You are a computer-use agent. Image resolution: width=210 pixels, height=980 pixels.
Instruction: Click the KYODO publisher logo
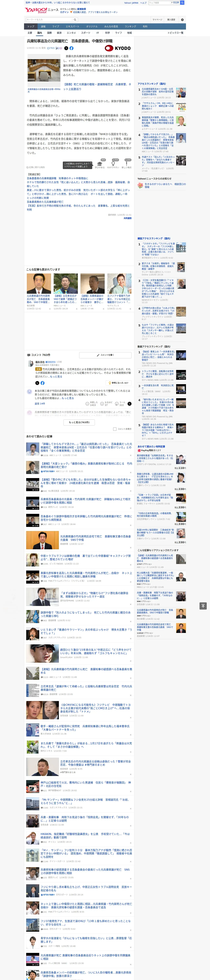[x=118, y=48]
